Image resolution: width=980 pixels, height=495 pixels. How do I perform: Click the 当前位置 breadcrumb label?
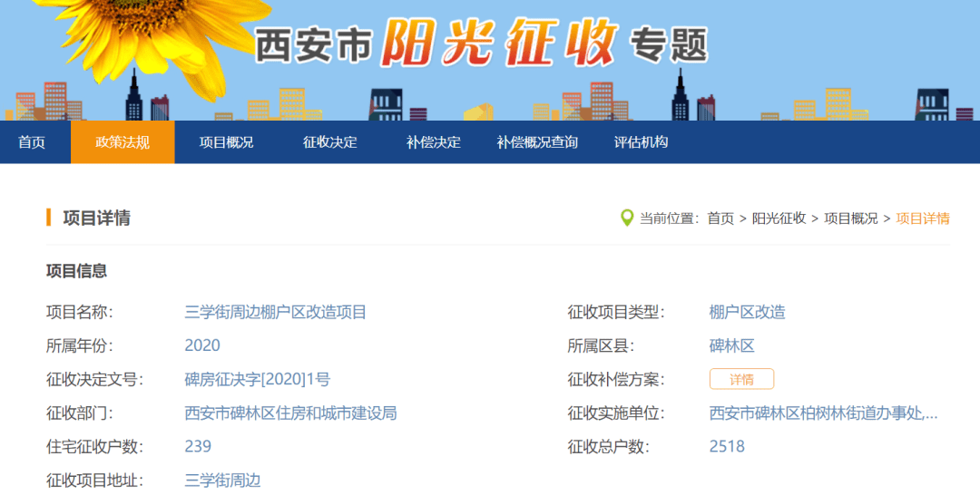669,218
